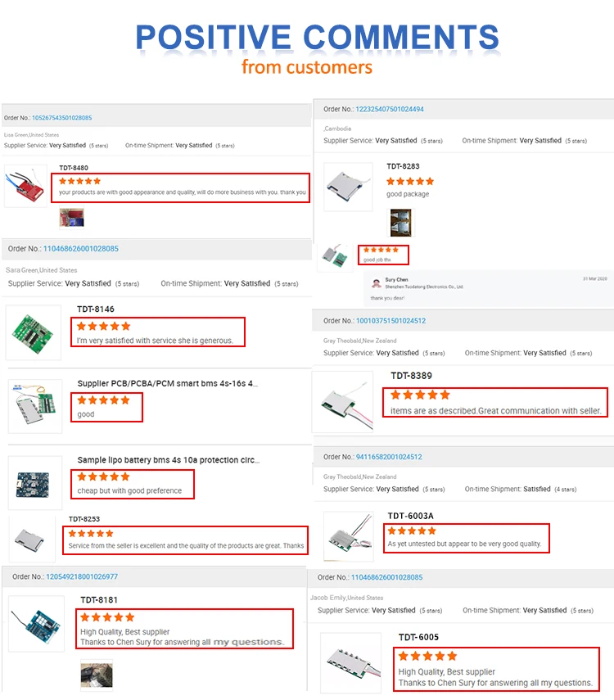Open order number 94116582001024512
Viewport: 614px width, 700px height.
coord(389,457)
